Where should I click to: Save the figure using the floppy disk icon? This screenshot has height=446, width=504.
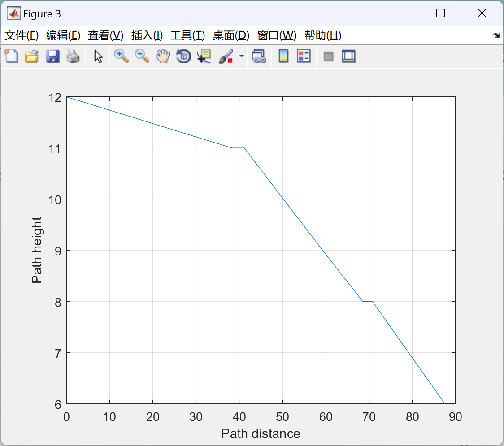52,56
